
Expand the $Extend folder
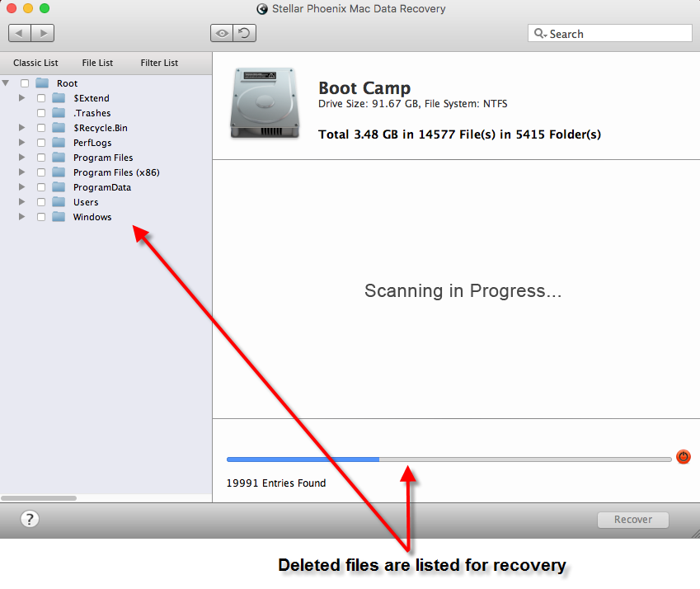(x=21, y=98)
